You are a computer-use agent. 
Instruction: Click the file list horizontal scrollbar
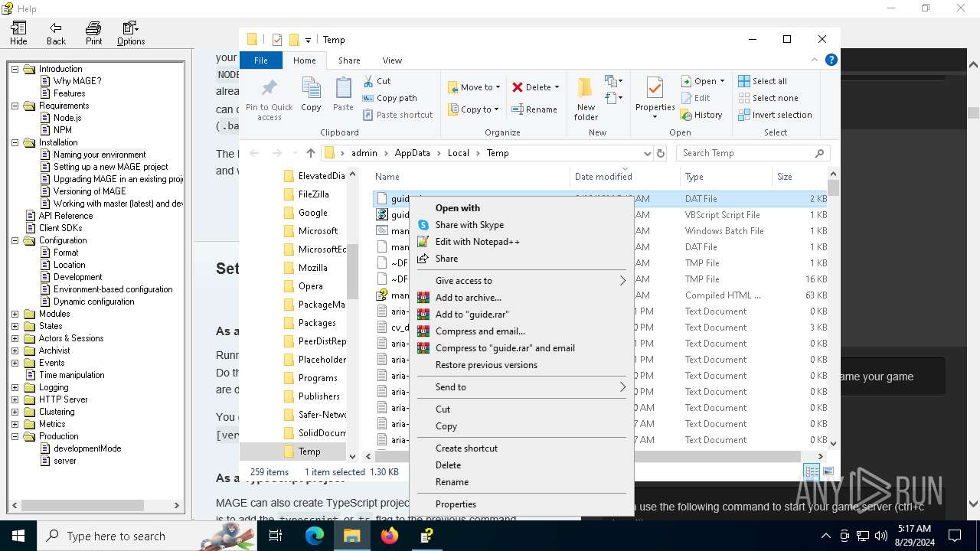tap(588, 456)
